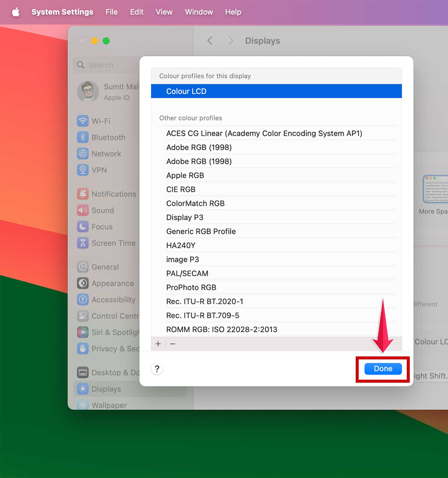The height and width of the screenshot is (478, 448).
Task: Click the Accessibility icon in sidebar
Action: click(x=83, y=300)
